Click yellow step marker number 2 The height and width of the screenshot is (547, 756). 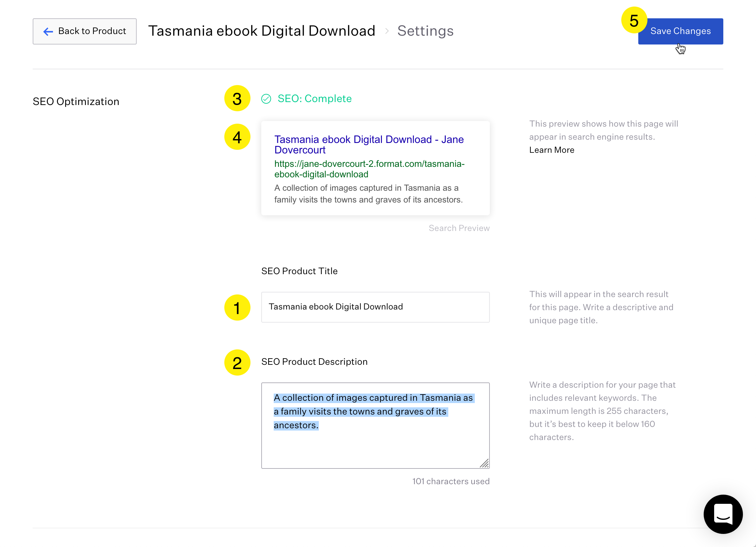pos(237,362)
